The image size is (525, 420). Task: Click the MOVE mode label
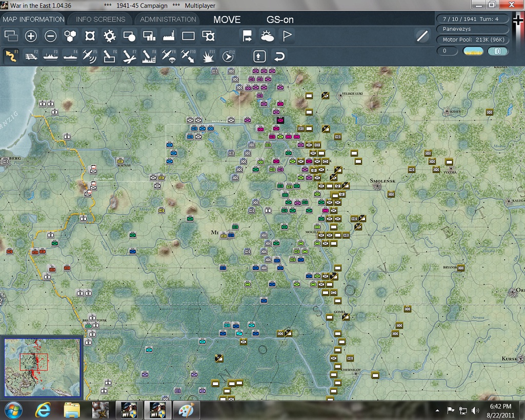pos(227,20)
